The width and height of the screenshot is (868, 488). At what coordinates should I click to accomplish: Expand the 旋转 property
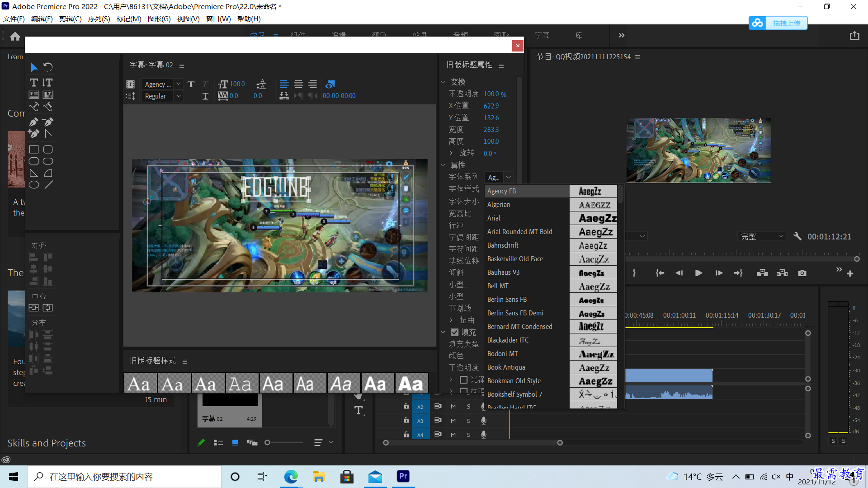pyautogui.click(x=451, y=153)
